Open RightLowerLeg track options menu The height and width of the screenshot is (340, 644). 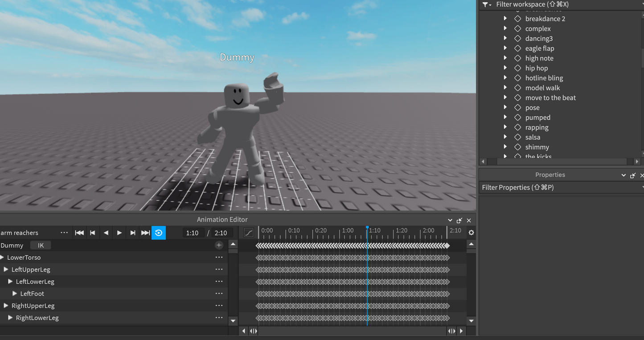219,317
